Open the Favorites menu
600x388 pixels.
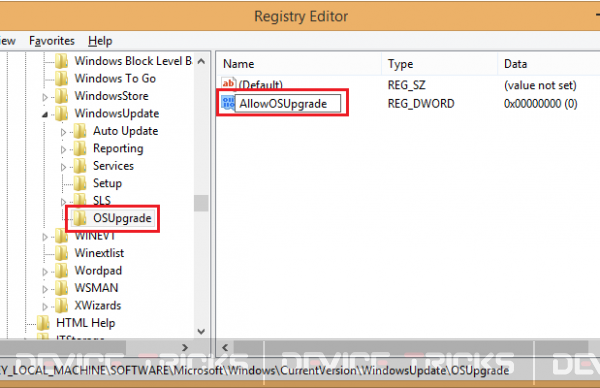click(x=52, y=41)
